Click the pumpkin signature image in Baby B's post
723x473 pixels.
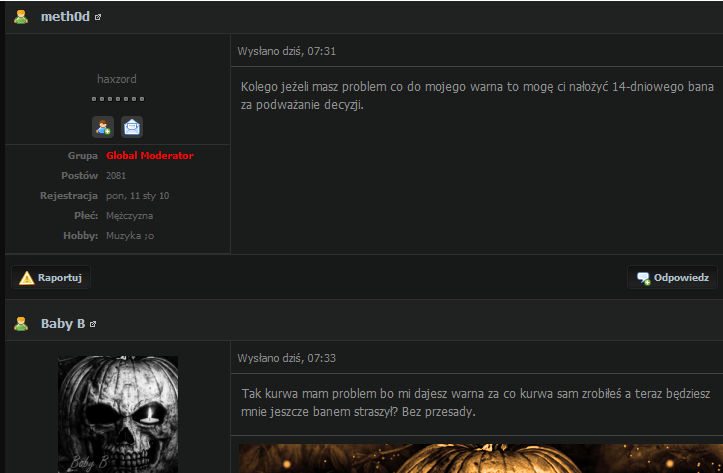pyautogui.click(x=480, y=458)
